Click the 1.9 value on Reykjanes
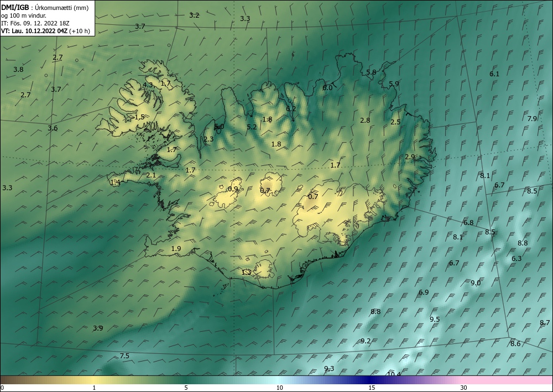The height and width of the screenshot is (392, 553). 176,249
